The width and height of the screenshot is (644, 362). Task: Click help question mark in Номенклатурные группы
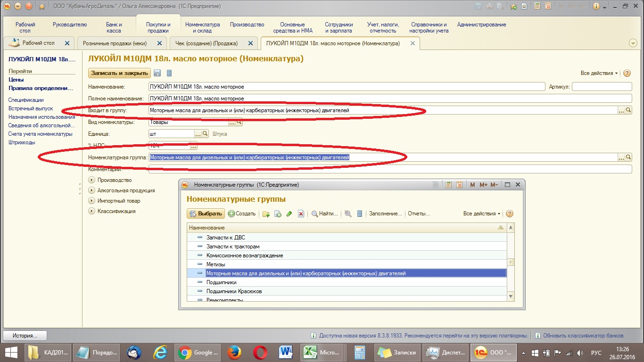(x=509, y=214)
